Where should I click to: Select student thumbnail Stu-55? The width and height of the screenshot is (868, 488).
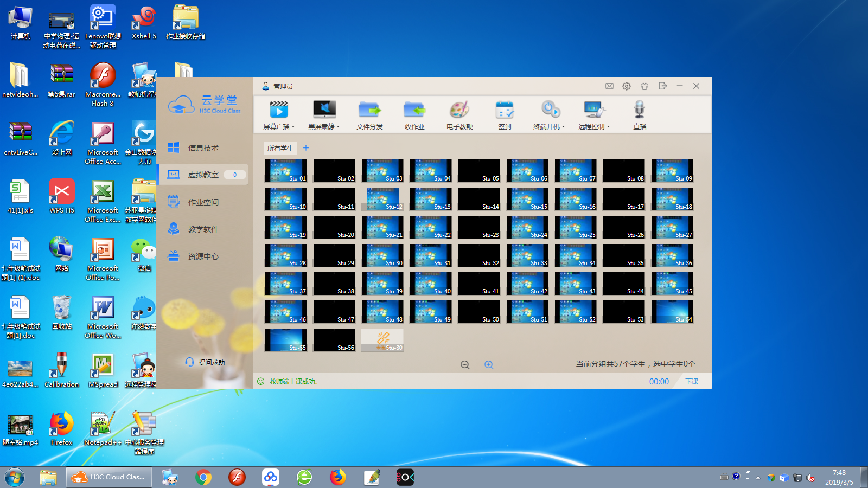(x=286, y=340)
